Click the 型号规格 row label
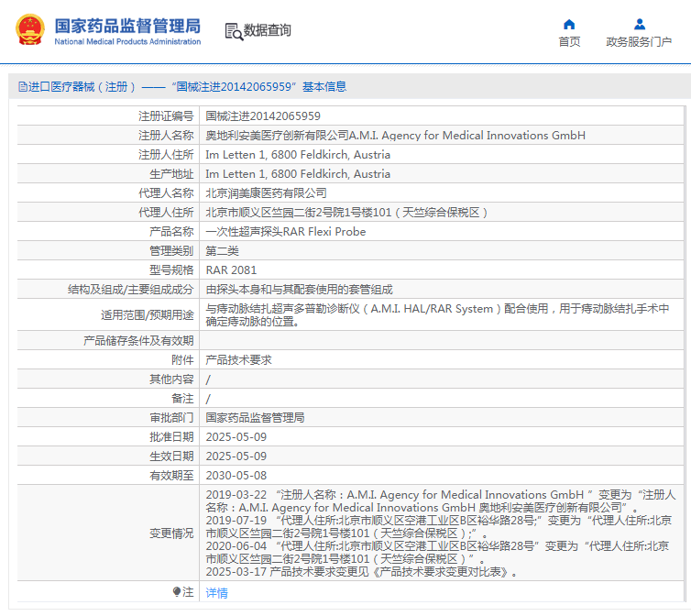 click(x=171, y=269)
